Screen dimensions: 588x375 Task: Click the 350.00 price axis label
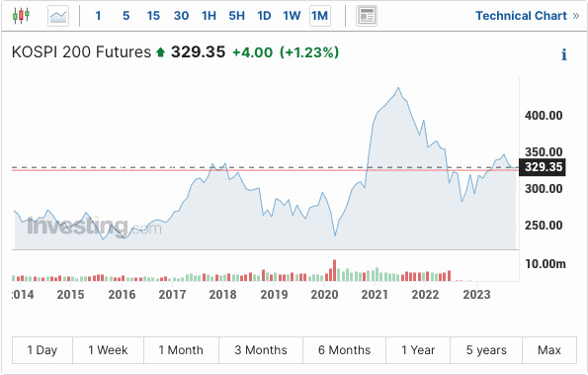point(544,152)
